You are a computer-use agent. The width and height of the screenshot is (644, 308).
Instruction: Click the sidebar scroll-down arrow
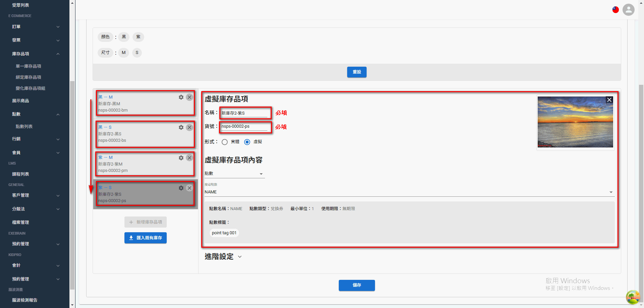coord(72,305)
